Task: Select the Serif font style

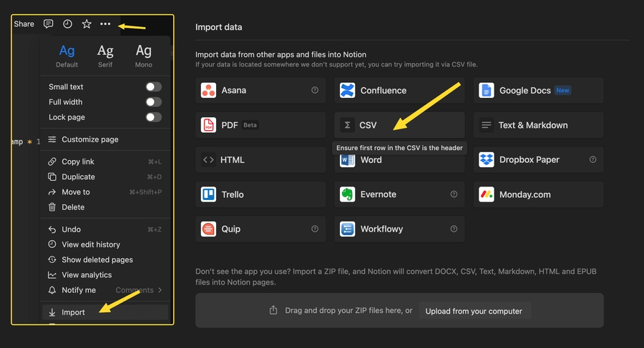Action: click(105, 55)
